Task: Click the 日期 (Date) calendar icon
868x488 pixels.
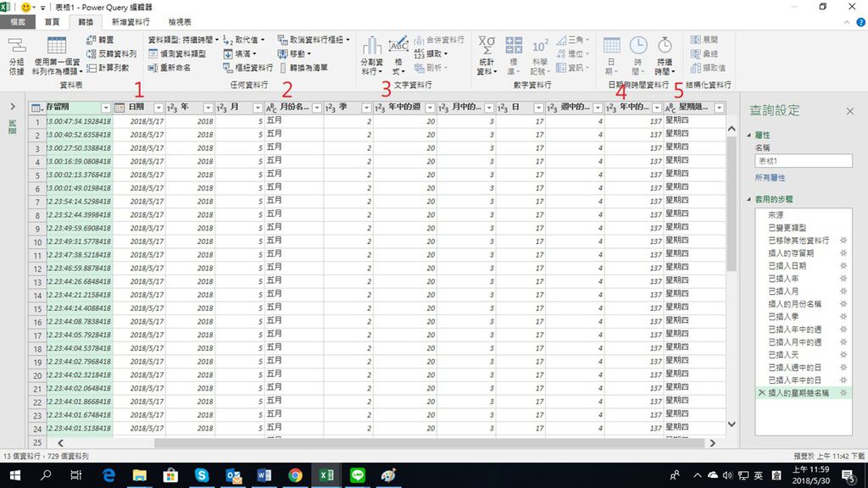Action: coord(611,46)
